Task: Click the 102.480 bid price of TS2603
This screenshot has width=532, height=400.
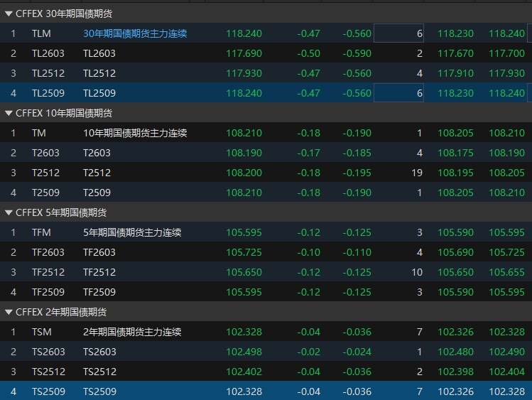Action: (x=455, y=352)
